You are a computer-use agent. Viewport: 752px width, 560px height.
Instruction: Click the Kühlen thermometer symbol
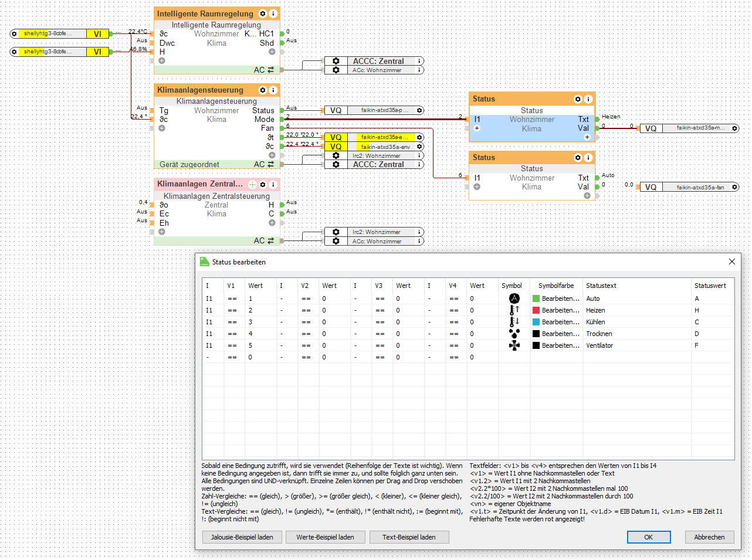click(514, 322)
